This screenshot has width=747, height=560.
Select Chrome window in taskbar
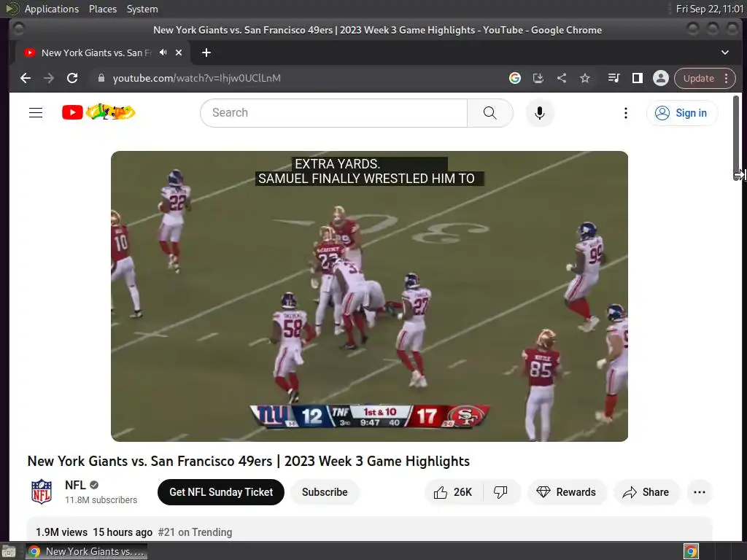pyautogui.click(x=86, y=551)
